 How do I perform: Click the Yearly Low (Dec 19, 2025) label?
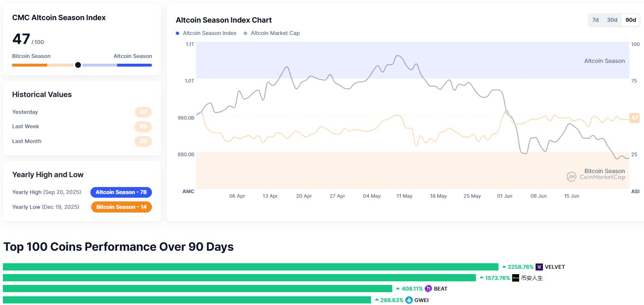click(x=46, y=207)
